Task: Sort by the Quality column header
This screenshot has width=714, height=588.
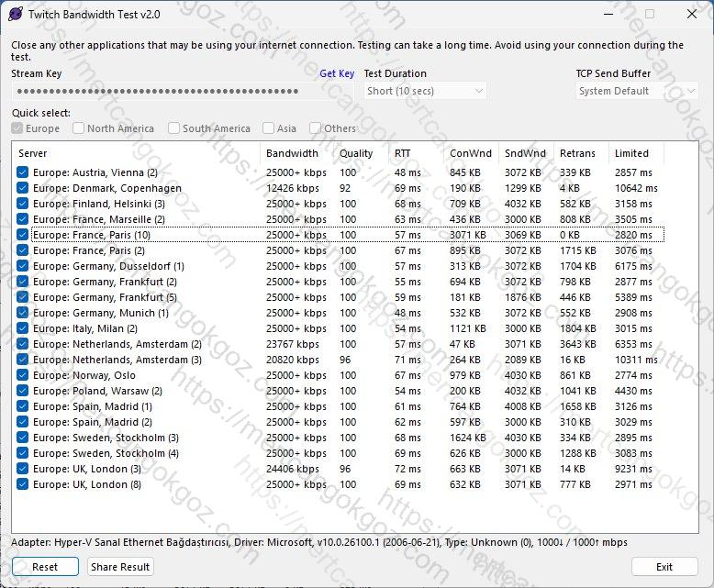Action: 361,153
